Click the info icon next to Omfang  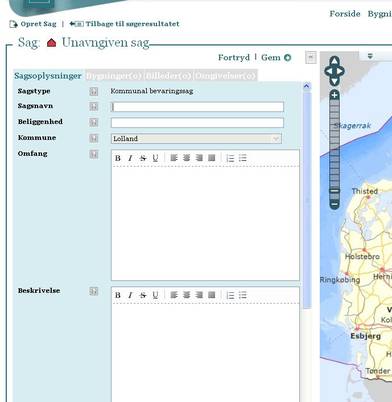click(94, 154)
